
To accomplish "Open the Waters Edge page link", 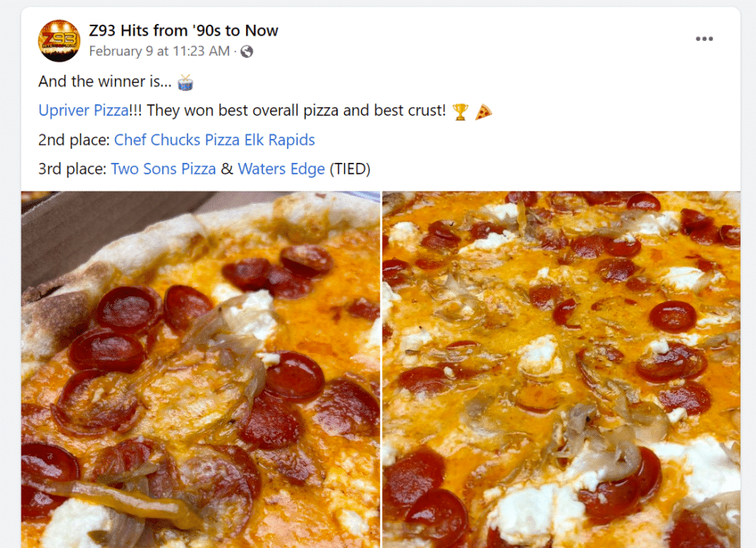I will 281,168.
